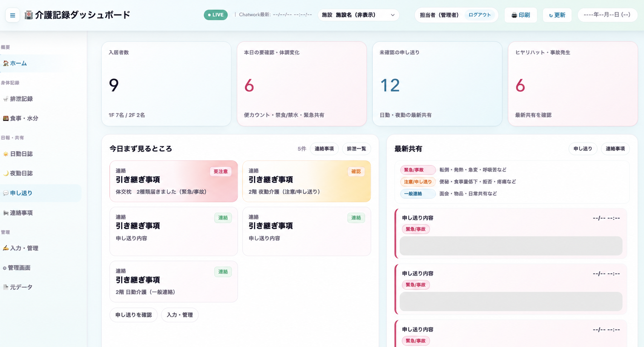
Task: Open the 未確認の申し送り card showing 12
Action: [x=437, y=84]
